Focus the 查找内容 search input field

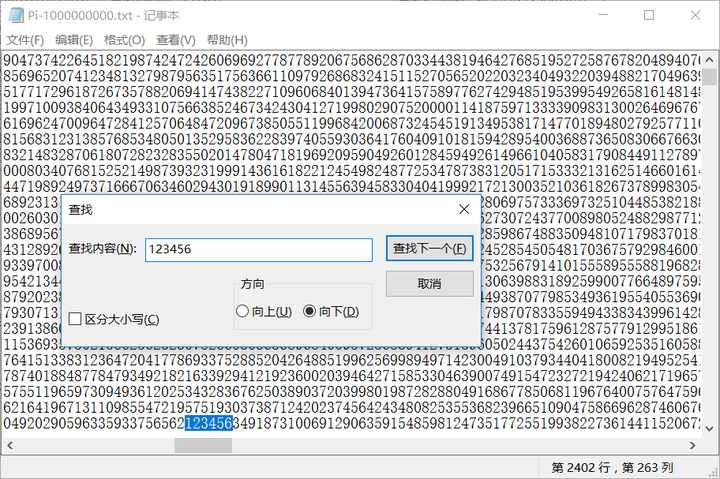tap(257, 249)
